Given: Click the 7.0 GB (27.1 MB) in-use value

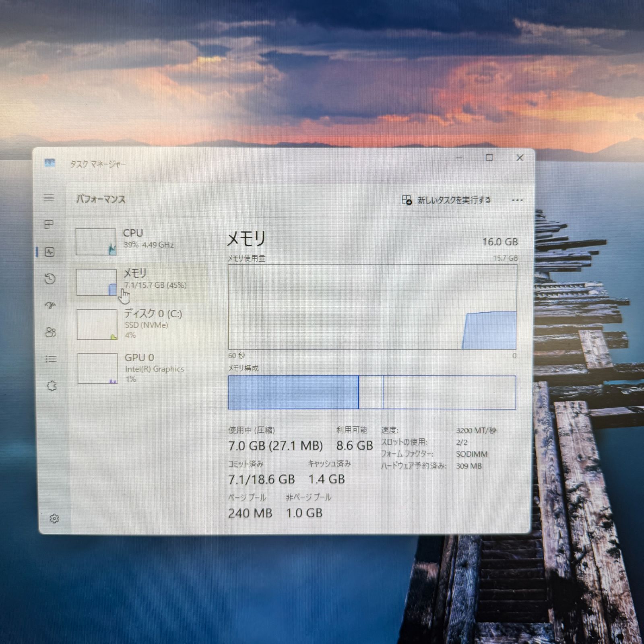Looking at the screenshot, I should coord(276,446).
